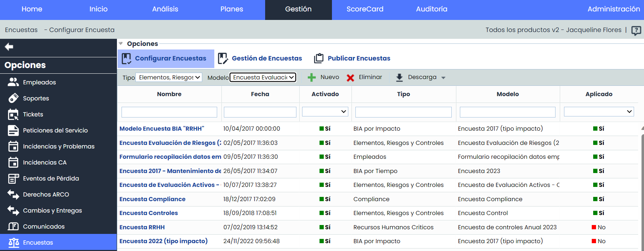Image resolution: width=644 pixels, height=251 pixels.
Task: Open the Modelo dropdown selector
Action: (263, 77)
